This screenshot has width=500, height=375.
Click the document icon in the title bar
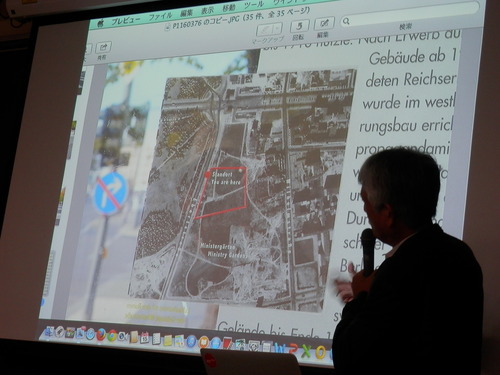(167, 28)
